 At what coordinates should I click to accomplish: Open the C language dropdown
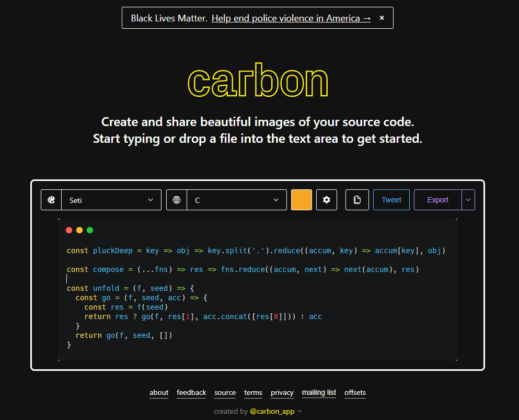[x=237, y=200]
